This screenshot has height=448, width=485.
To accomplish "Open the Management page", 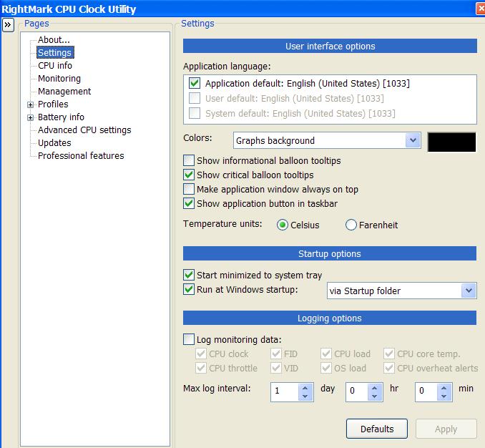I will pyautogui.click(x=64, y=92).
